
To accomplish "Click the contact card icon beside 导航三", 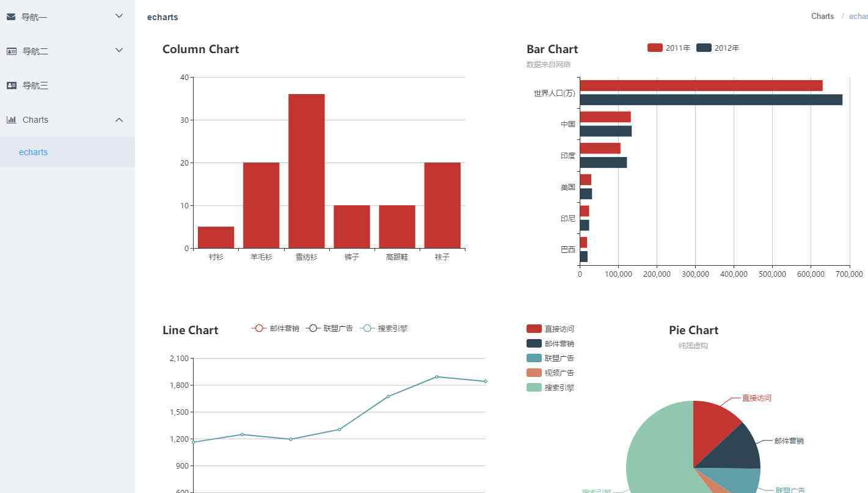I will coord(12,86).
